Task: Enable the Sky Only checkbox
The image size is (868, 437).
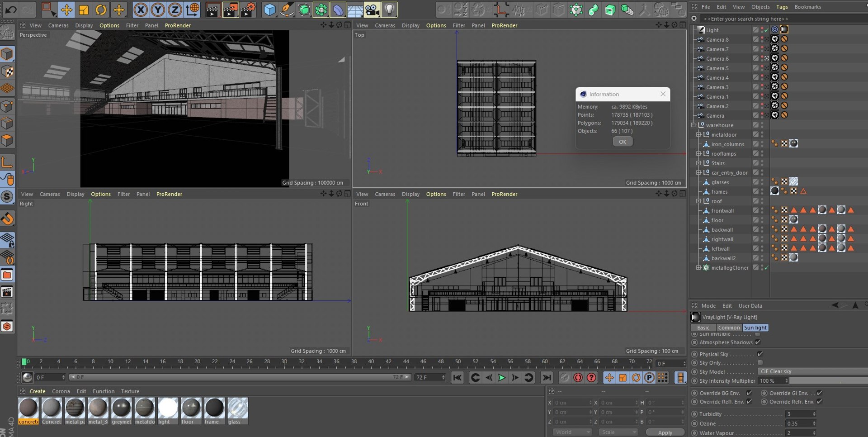Action: (759, 362)
